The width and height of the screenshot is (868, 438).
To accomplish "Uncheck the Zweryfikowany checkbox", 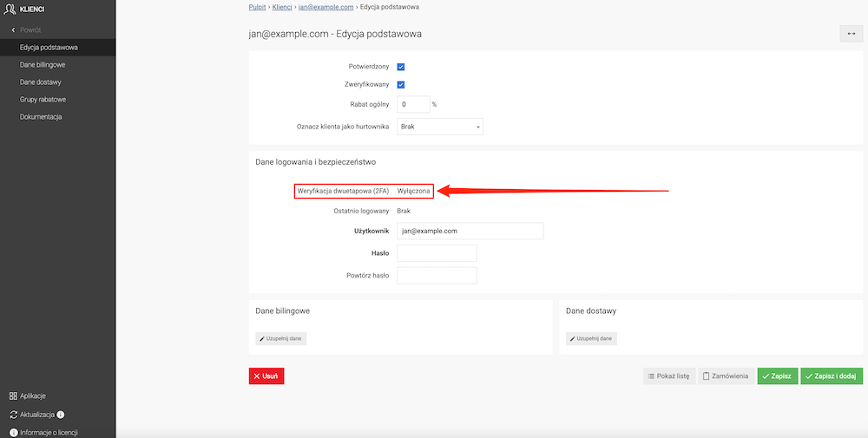I will pos(401,85).
